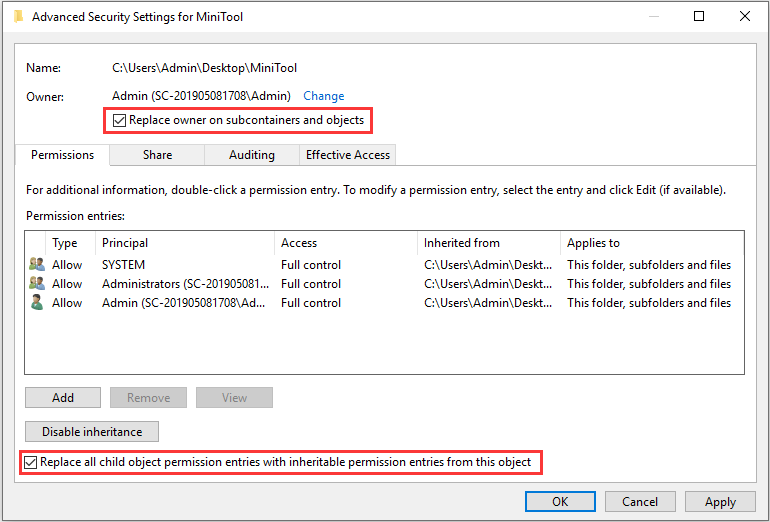Click the Change owner link
Image resolution: width=770 pixels, height=522 pixels.
click(x=324, y=96)
